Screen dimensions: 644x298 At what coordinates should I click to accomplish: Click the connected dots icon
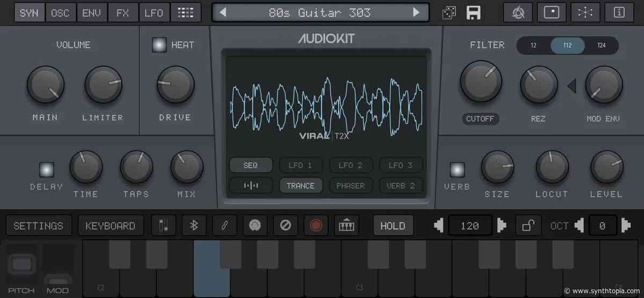click(x=586, y=12)
